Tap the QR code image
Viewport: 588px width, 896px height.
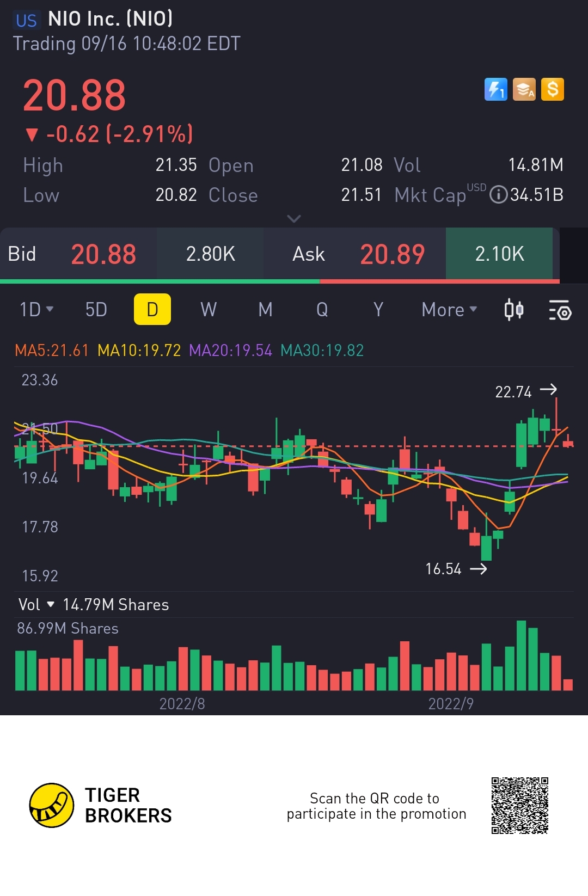520,806
